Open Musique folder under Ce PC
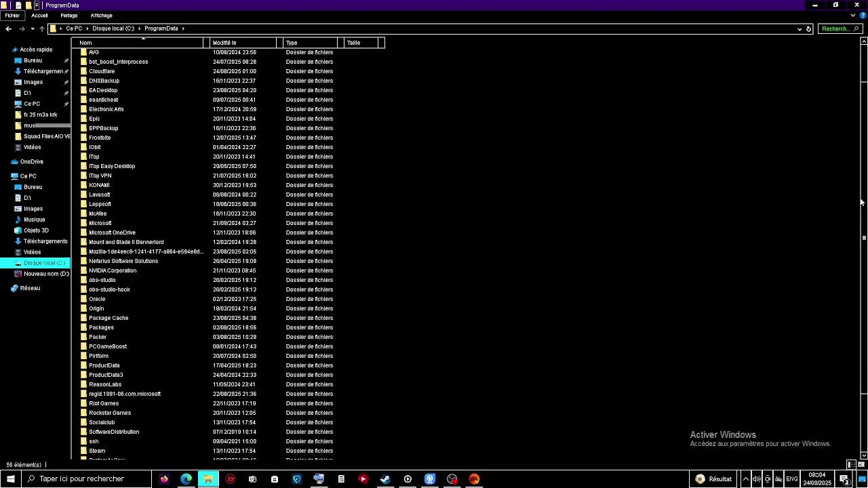Screen dimensions: 868x488 (x=34, y=220)
